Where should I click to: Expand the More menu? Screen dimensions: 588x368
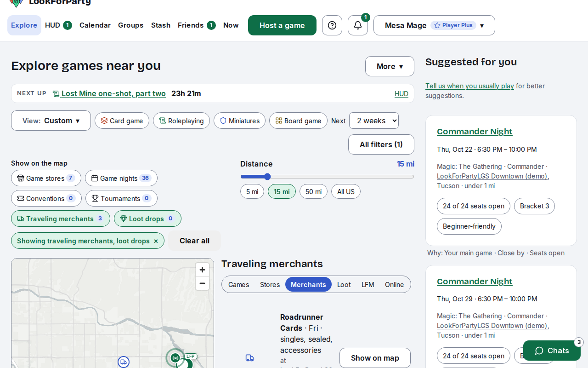pyautogui.click(x=390, y=66)
